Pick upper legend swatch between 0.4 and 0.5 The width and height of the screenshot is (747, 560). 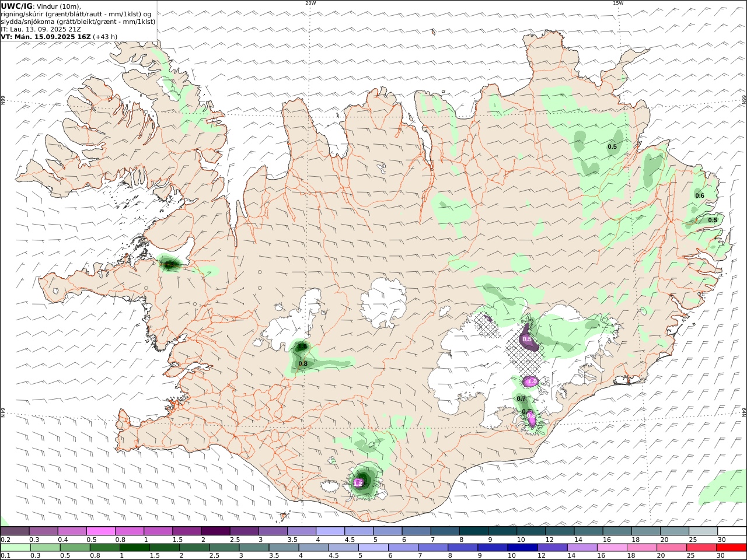point(72,531)
